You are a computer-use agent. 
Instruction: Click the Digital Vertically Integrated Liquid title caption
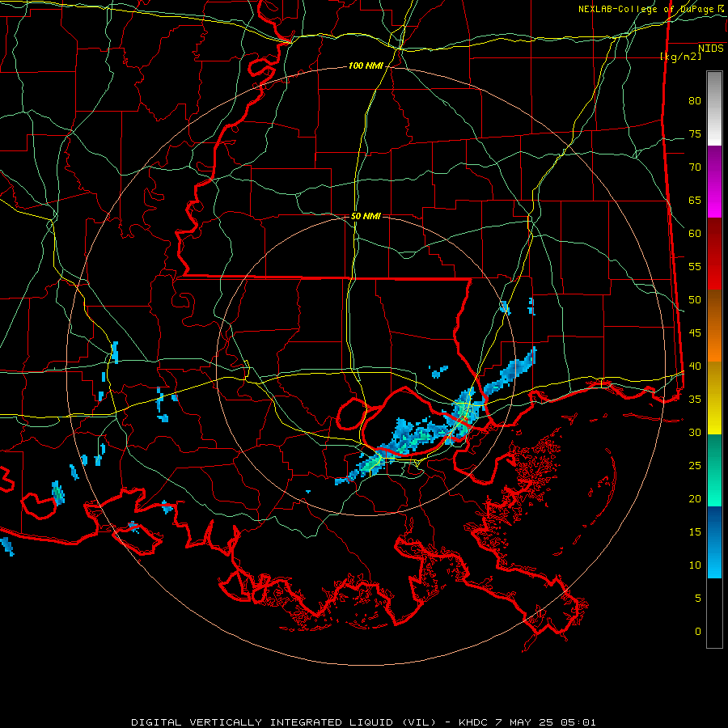(363, 722)
